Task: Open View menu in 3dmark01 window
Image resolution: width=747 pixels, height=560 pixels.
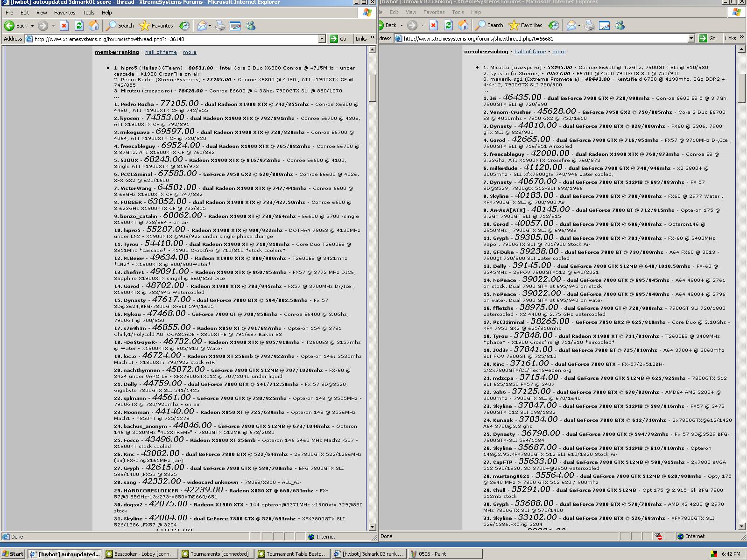Action: (x=42, y=13)
